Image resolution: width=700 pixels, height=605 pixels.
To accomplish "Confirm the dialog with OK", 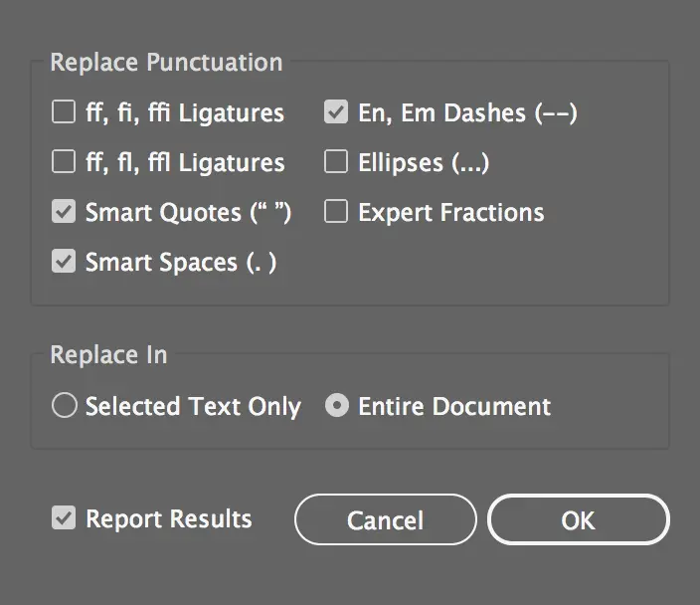I will pyautogui.click(x=578, y=519).
